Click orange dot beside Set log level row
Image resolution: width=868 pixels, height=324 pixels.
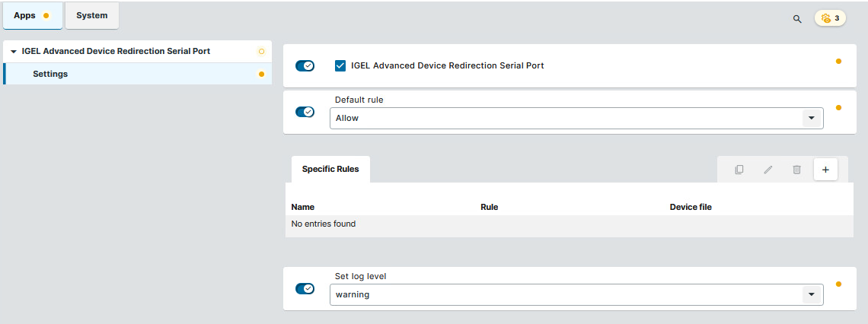click(838, 284)
